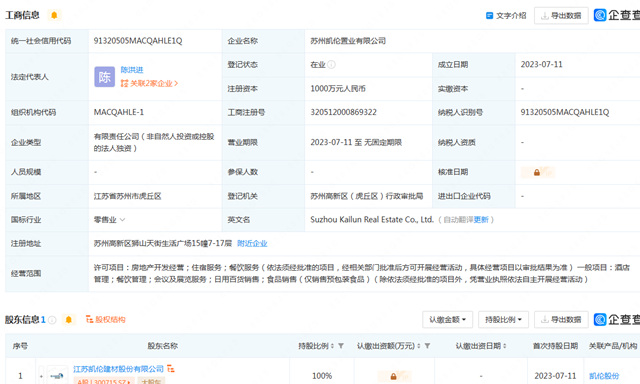Click the shareholder logo thumbnail in row 1
This screenshot has height=384, width=640.
coord(58,375)
